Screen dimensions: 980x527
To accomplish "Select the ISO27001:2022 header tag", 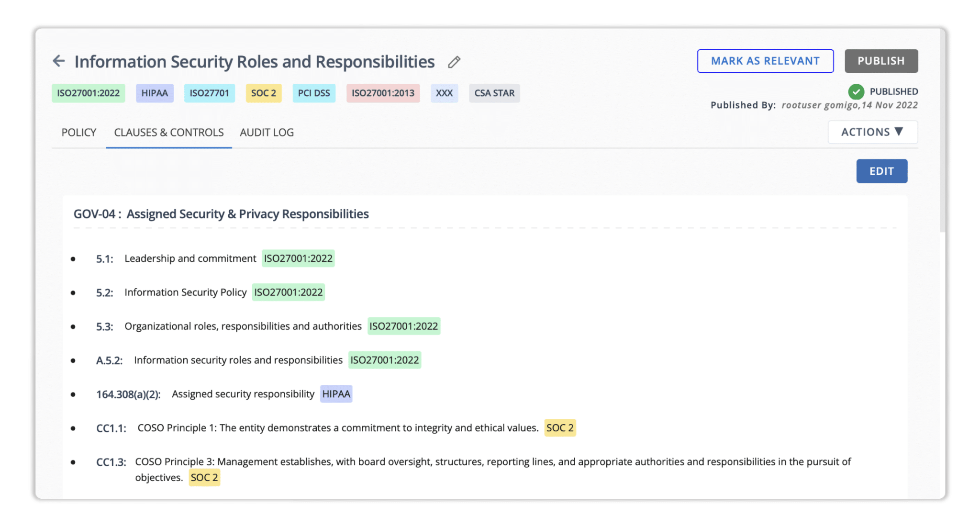I will (89, 93).
